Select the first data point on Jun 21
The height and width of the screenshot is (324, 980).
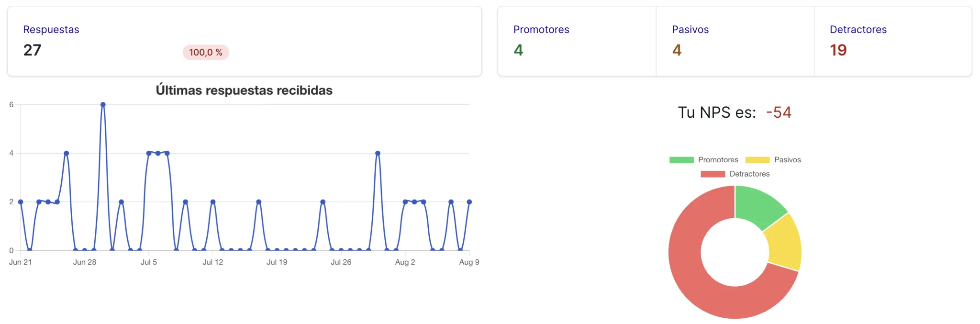(x=21, y=202)
